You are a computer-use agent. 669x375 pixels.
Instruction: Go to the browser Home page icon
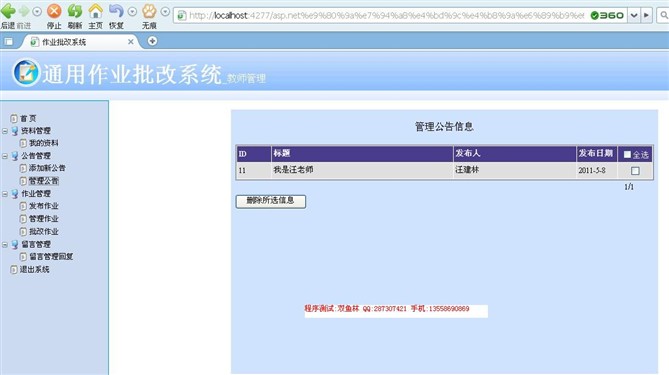(x=96, y=11)
